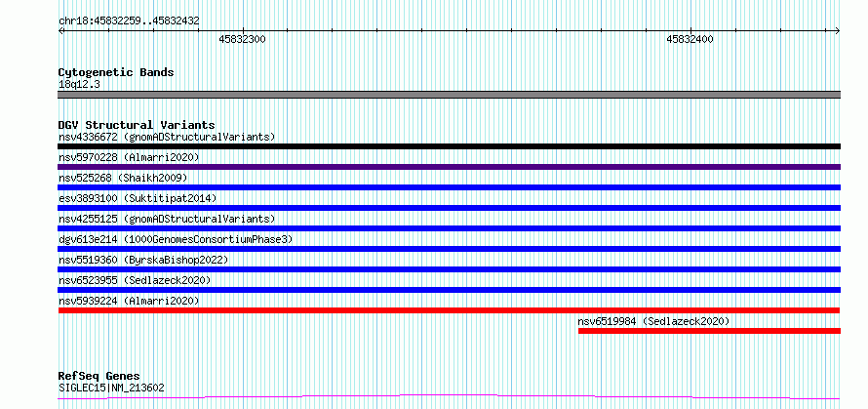Click the blue nsv525268 variant bar
This screenshot has width=868, height=409.
[449, 187]
